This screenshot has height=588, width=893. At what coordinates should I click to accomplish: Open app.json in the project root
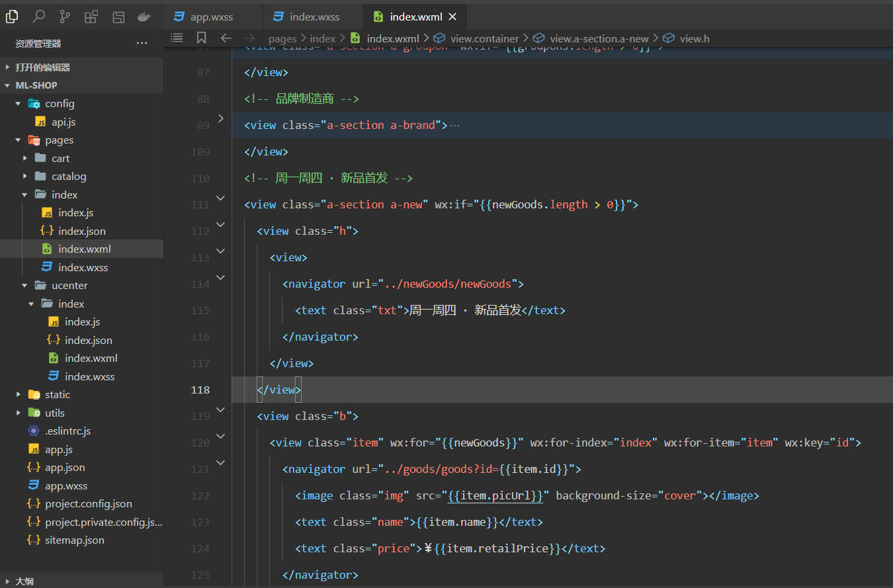81,468
